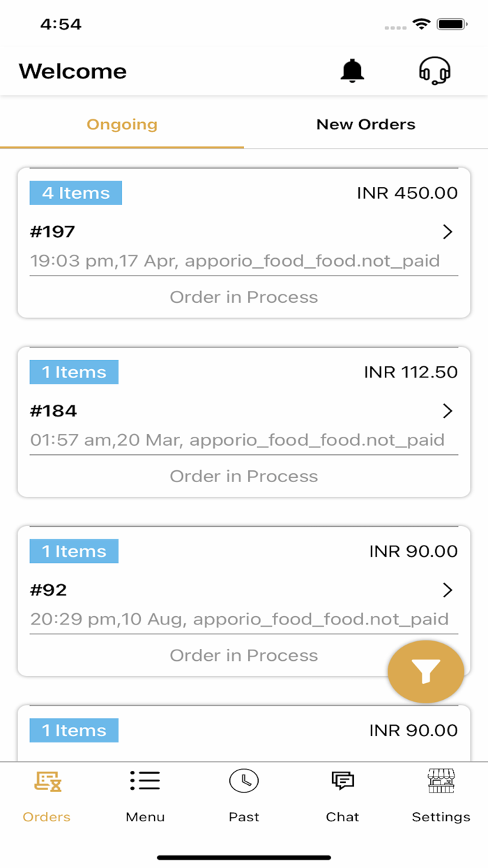Open the Settings store icon
This screenshot has height=868, width=488.
441,781
